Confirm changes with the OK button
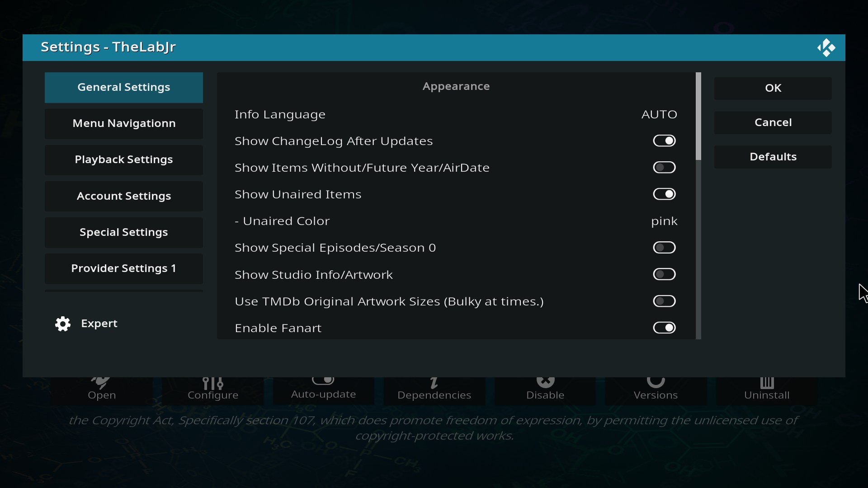 (x=773, y=88)
